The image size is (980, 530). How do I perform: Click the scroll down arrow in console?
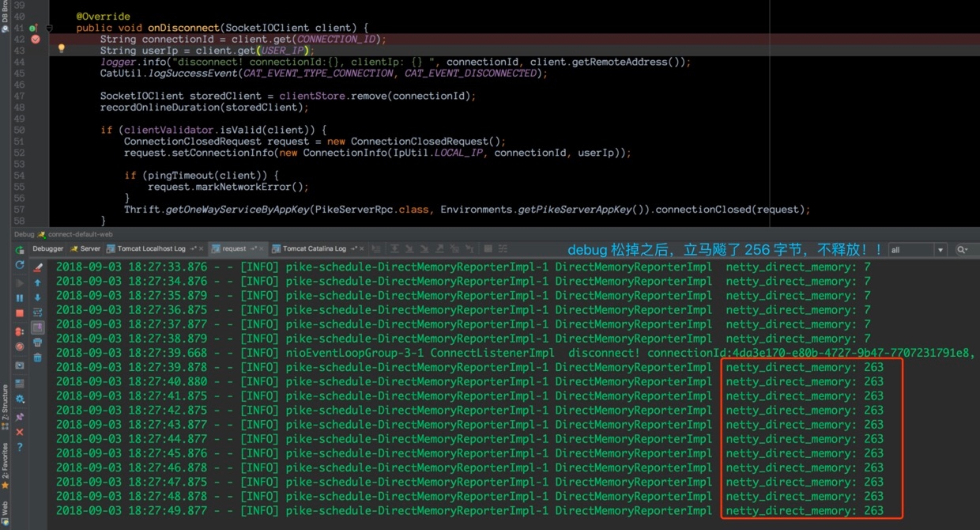(x=37, y=297)
